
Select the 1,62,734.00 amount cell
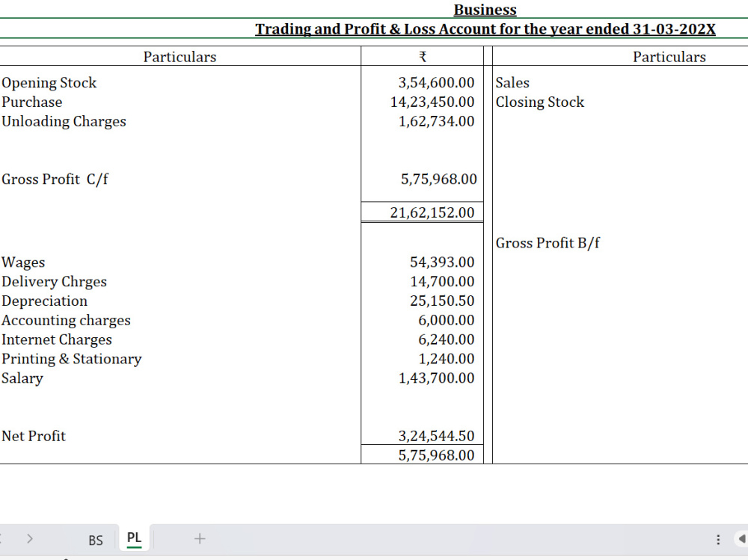pyautogui.click(x=436, y=121)
